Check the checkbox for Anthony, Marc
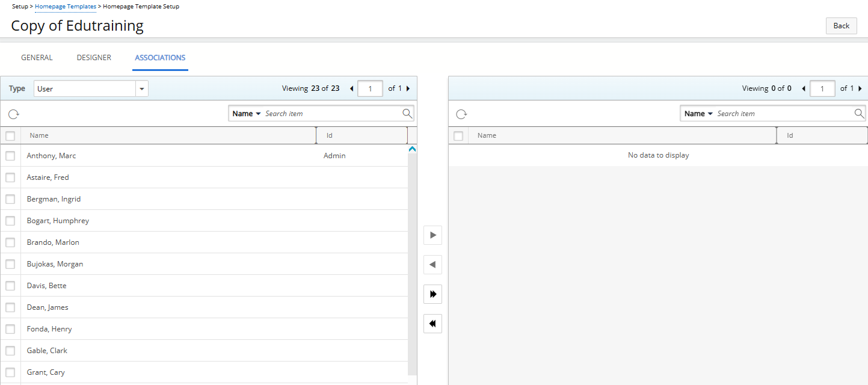This screenshot has width=868, height=385. [10, 155]
